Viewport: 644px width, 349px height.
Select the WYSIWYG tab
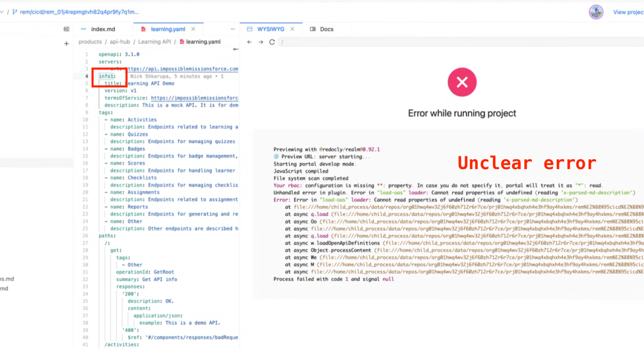pyautogui.click(x=270, y=29)
